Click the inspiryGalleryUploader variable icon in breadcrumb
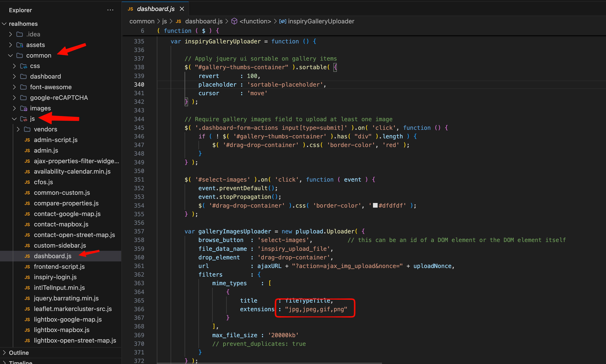 pos(283,21)
